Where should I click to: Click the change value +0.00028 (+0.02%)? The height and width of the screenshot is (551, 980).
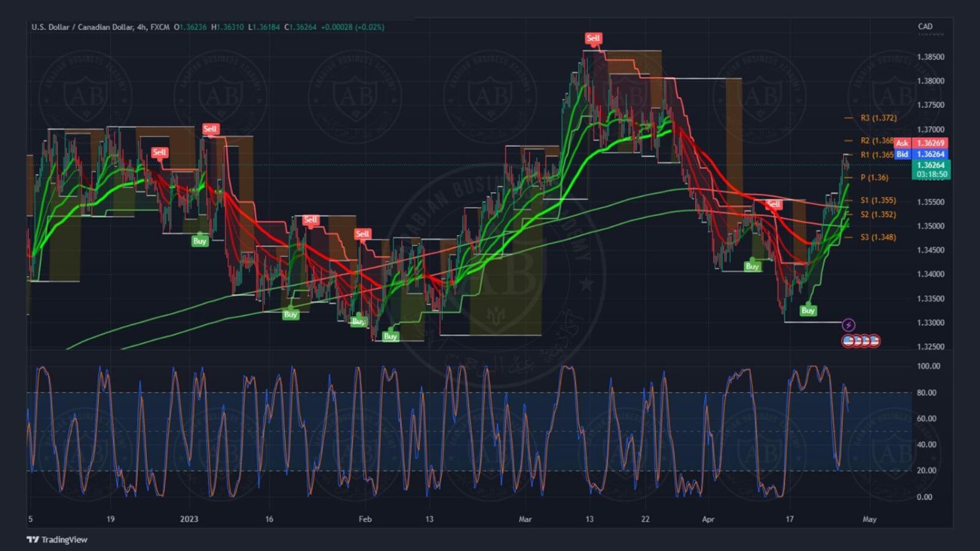click(353, 27)
